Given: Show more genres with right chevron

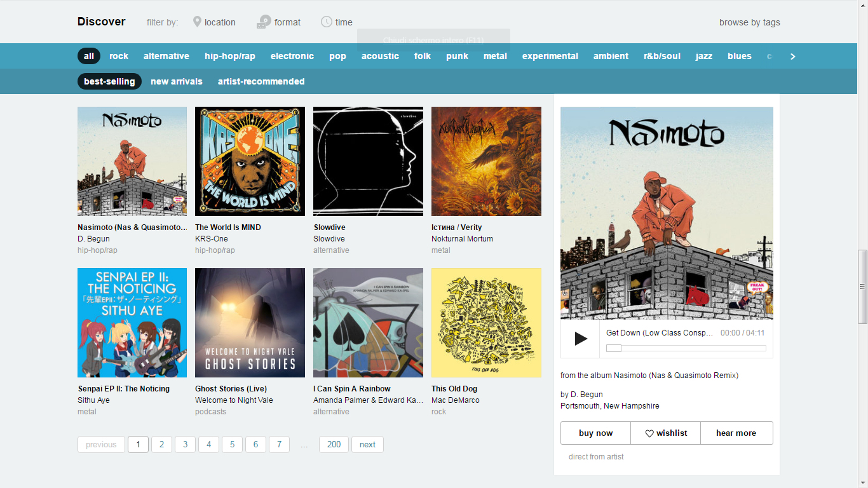Looking at the screenshot, I should [x=792, y=56].
